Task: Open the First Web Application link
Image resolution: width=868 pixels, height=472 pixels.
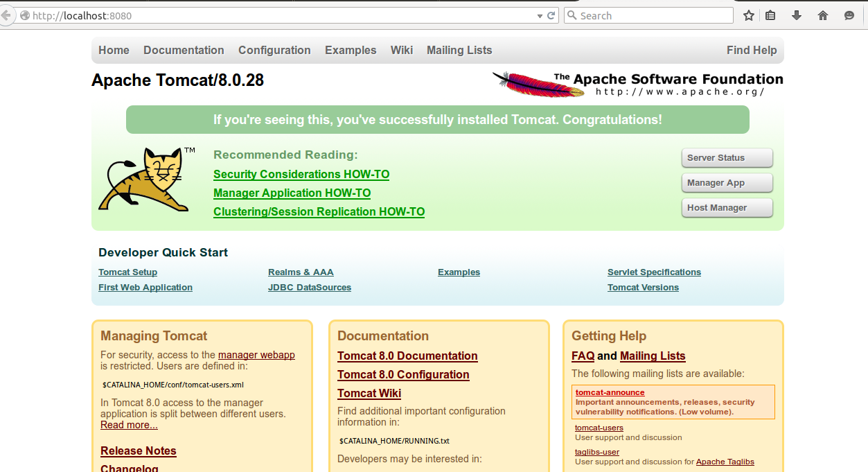Action: (x=145, y=288)
